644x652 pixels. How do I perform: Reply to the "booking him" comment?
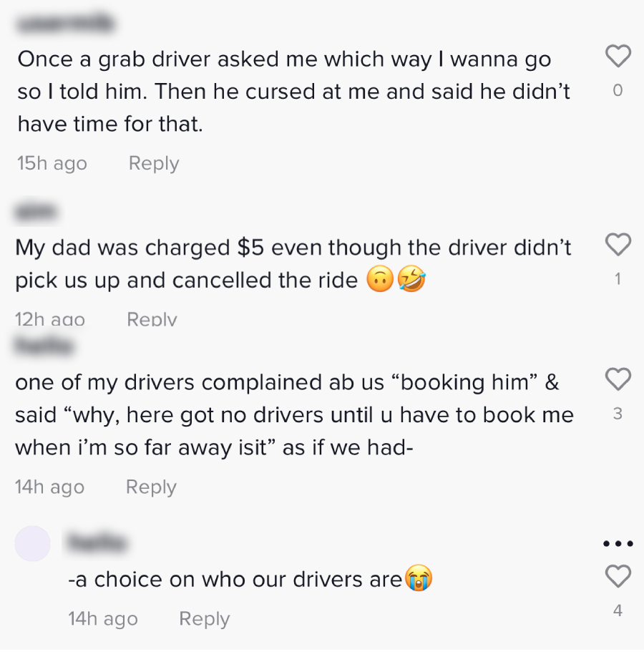tap(151, 487)
